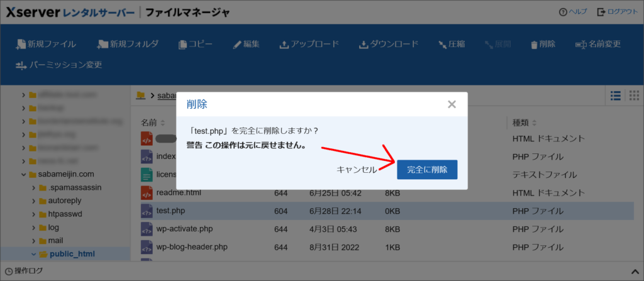Expand the mail folder chevron

(x=34, y=240)
